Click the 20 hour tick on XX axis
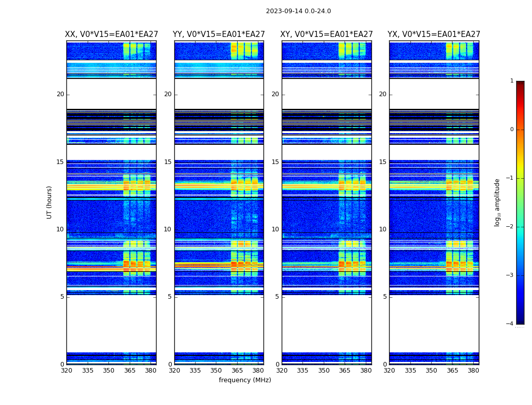 point(60,94)
